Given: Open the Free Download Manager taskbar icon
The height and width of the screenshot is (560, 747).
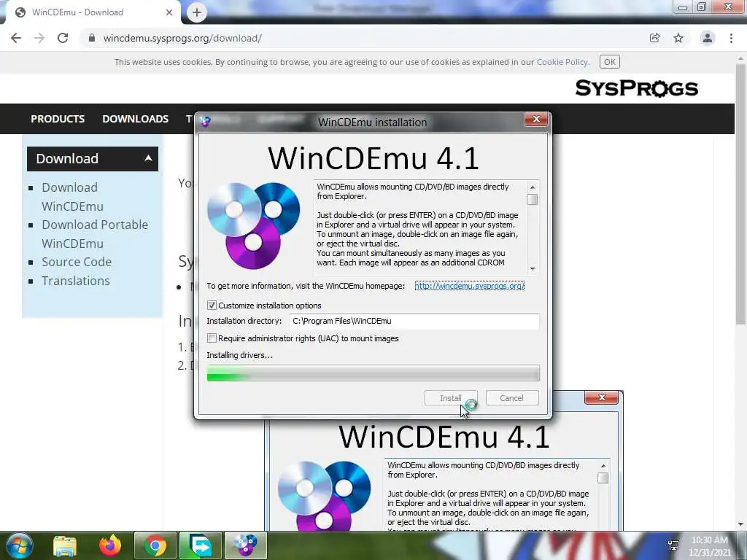Looking at the screenshot, I should tap(200, 545).
